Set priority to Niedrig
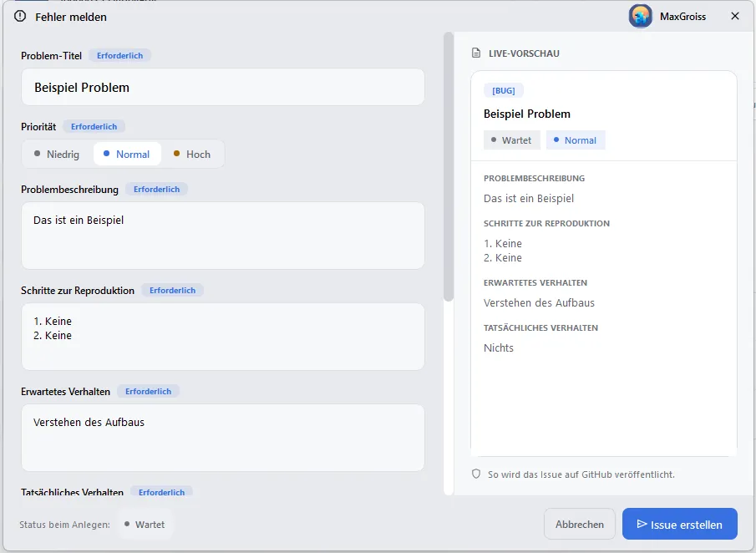The width and height of the screenshot is (756, 553). click(x=58, y=155)
